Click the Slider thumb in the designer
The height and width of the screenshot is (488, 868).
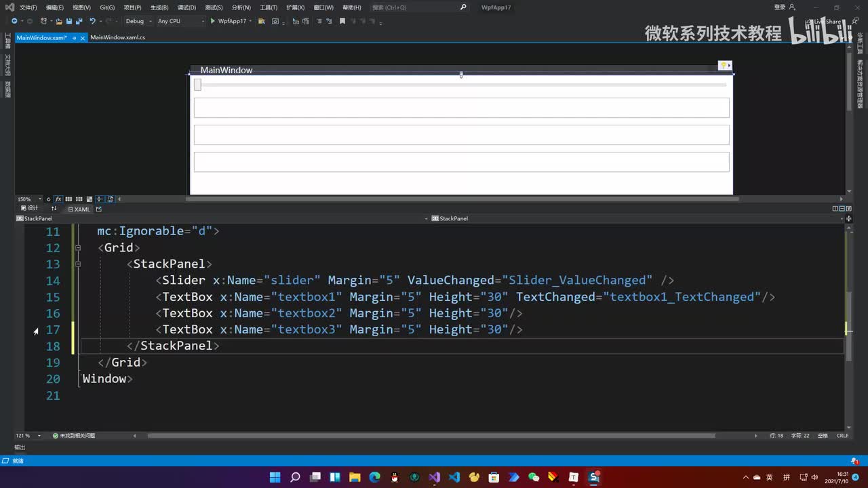tap(198, 85)
